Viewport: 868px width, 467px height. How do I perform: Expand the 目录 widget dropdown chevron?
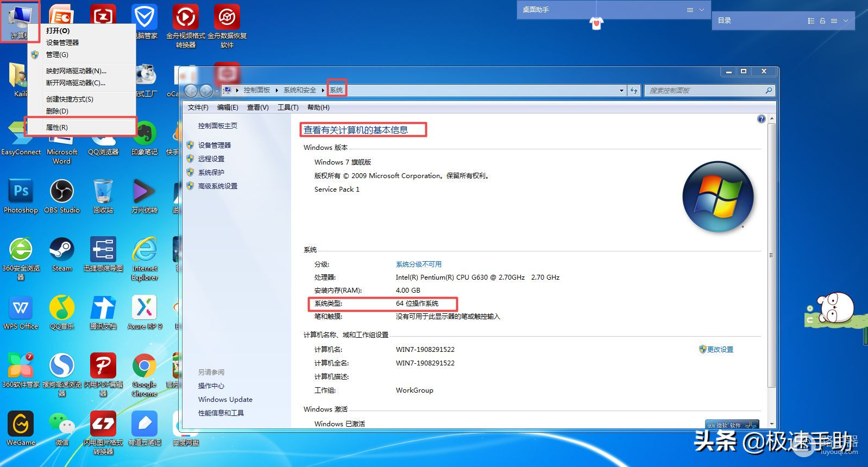(x=846, y=21)
